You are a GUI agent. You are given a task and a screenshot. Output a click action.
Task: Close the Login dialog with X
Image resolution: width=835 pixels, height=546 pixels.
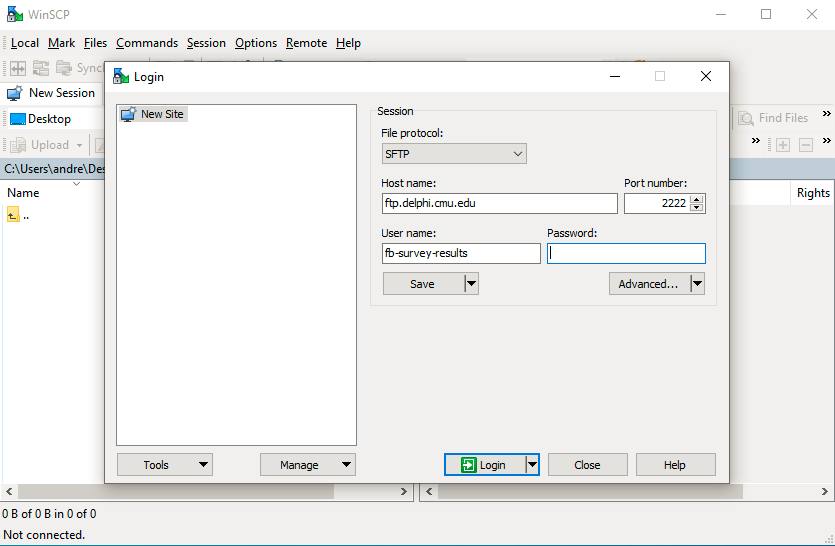point(706,77)
